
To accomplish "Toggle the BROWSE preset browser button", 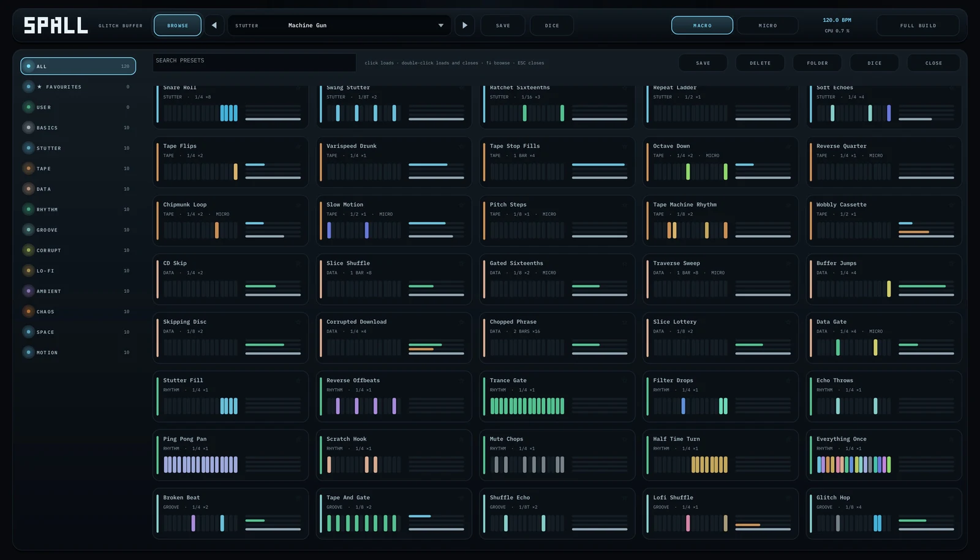I will click(x=178, y=26).
